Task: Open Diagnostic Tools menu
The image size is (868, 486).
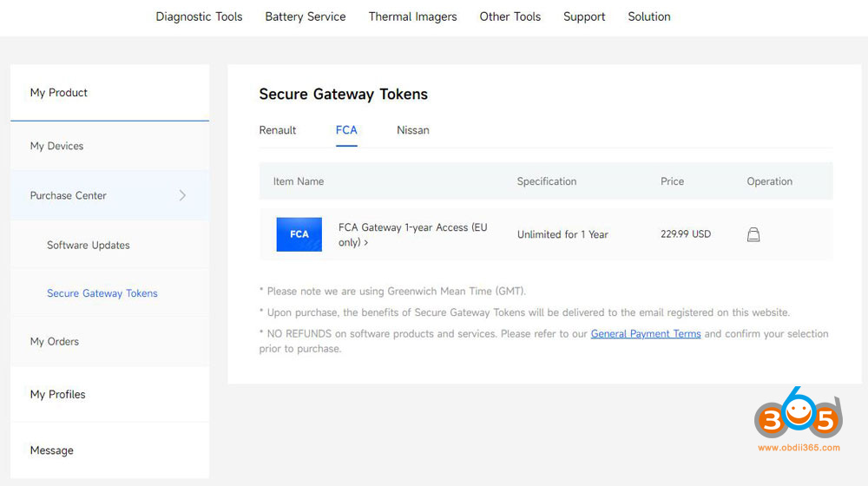Action: 199,16
